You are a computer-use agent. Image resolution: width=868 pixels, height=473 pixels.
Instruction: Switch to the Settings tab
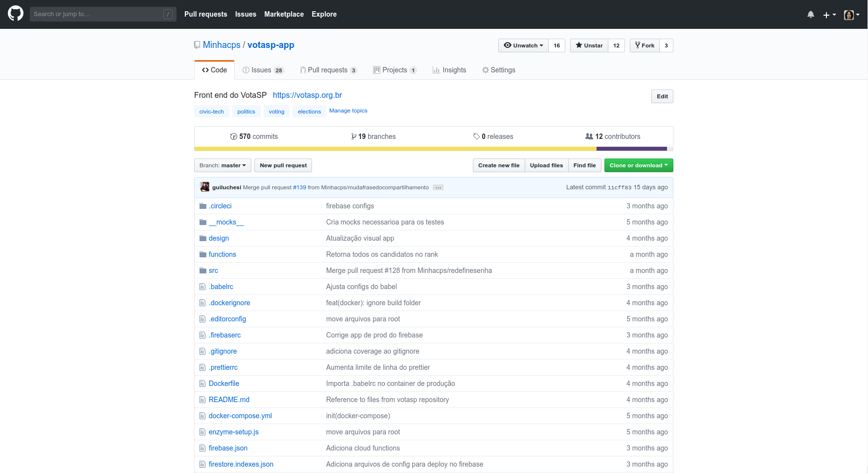click(499, 70)
